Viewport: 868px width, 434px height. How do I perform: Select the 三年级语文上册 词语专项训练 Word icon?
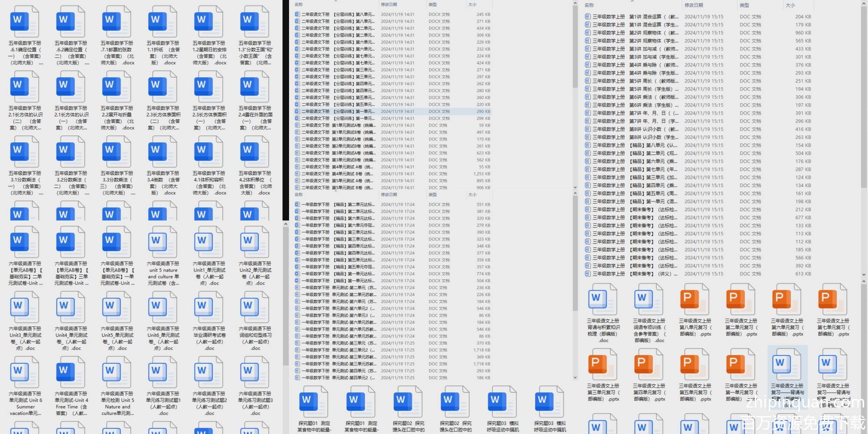point(649,299)
